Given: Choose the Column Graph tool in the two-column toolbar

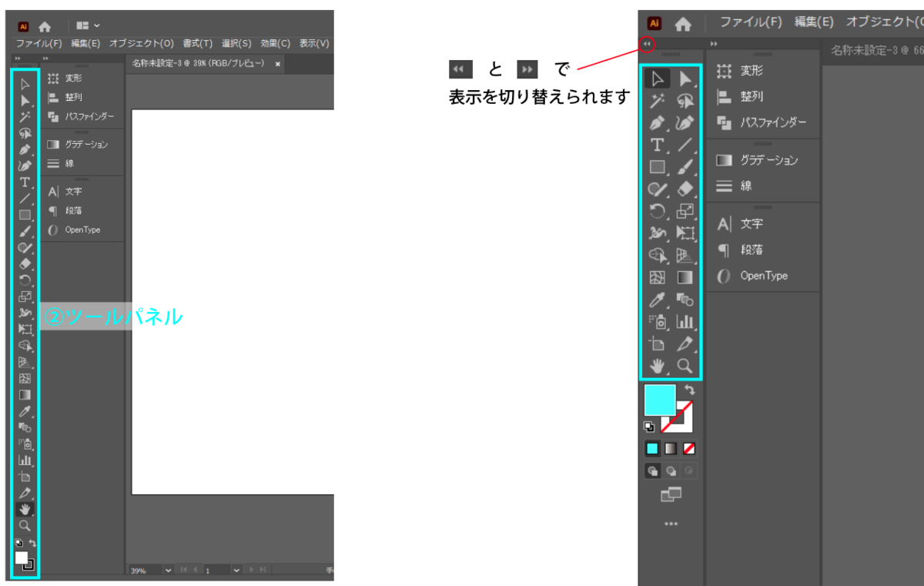Looking at the screenshot, I should click(685, 322).
